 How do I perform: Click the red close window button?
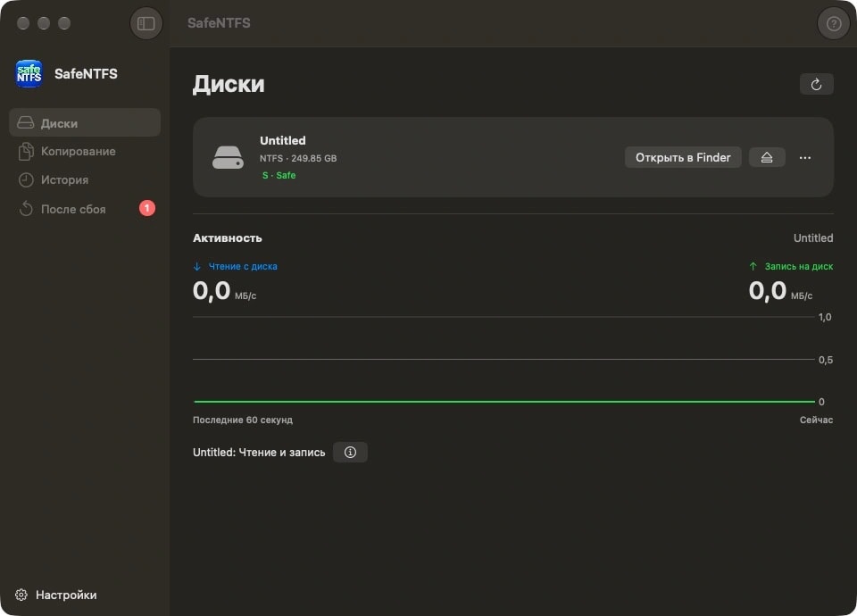pos(23,23)
